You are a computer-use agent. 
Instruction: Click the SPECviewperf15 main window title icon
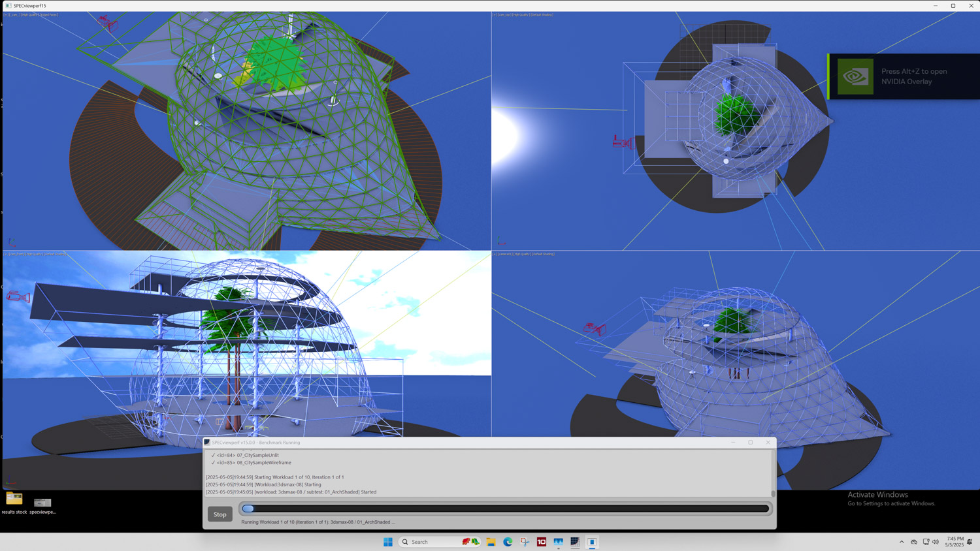tap(8, 5)
